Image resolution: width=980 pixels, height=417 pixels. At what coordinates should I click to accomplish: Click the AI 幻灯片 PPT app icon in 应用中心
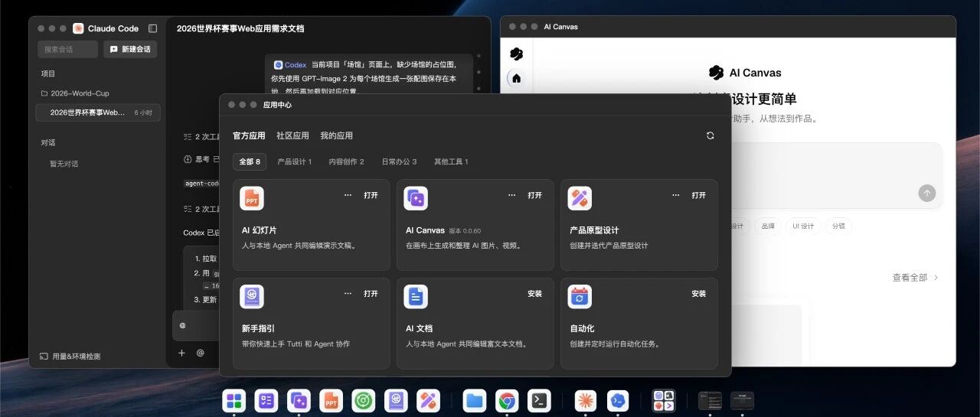click(x=252, y=199)
